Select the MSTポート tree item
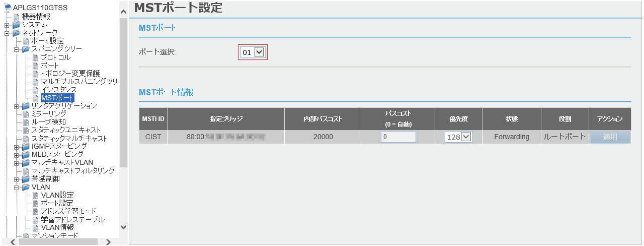The height and width of the screenshot is (246, 644). coord(57,98)
